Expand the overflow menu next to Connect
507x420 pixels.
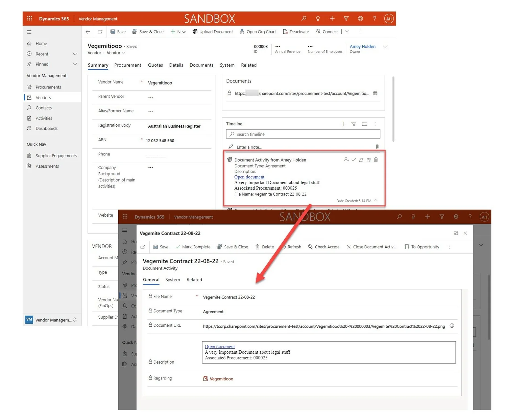(x=347, y=31)
